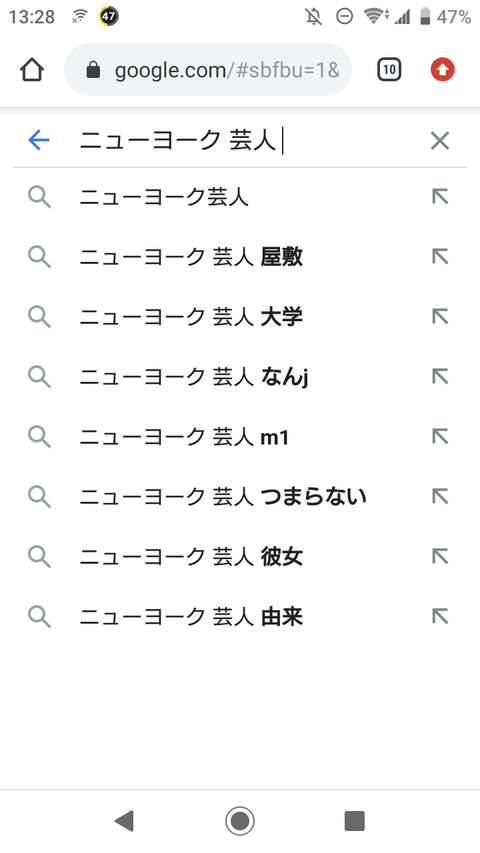The width and height of the screenshot is (480, 853).
Task: Open the tab switcher showing 10 tabs
Action: pos(389,70)
